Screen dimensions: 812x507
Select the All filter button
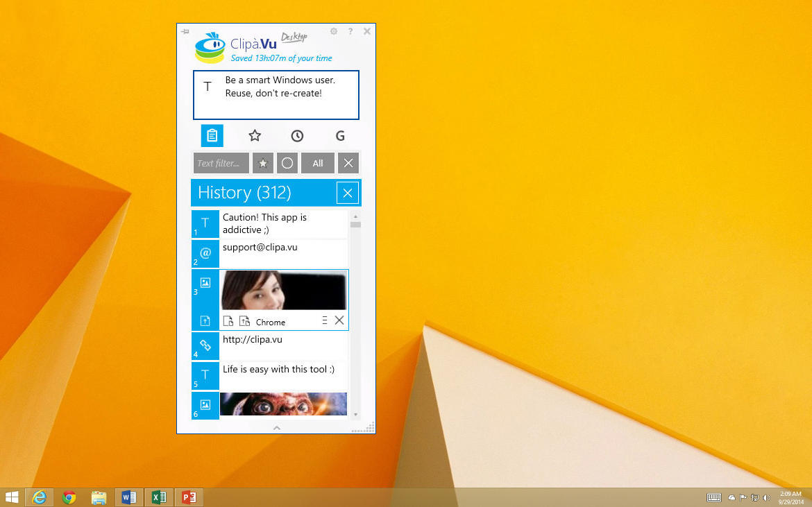click(x=318, y=163)
